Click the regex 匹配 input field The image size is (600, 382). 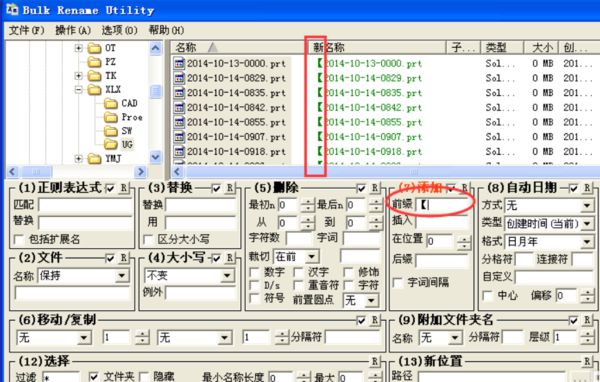[x=85, y=205]
